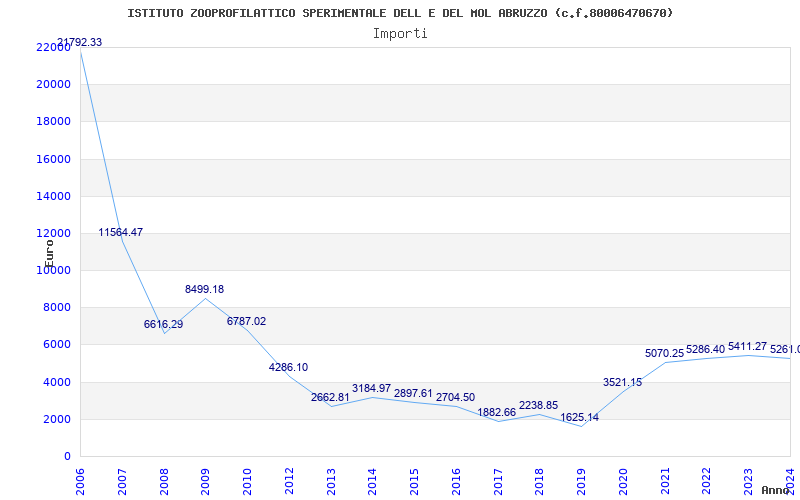Click the x-axis year 2013
Image resolution: width=800 pixels, height=500 pixels.
point(331,481)
